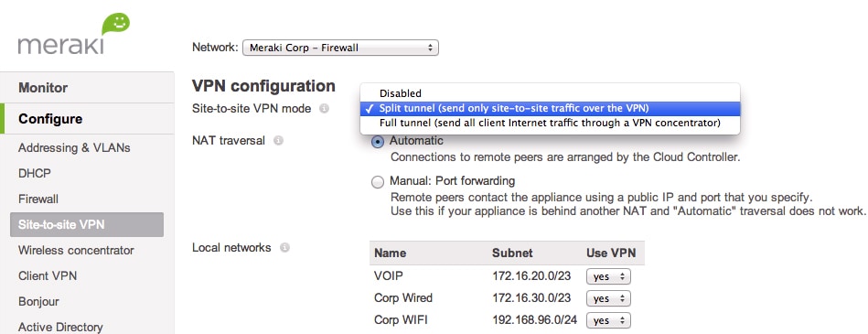Open Use VPN dropdown for VOIP

click(x=608, y=276)
